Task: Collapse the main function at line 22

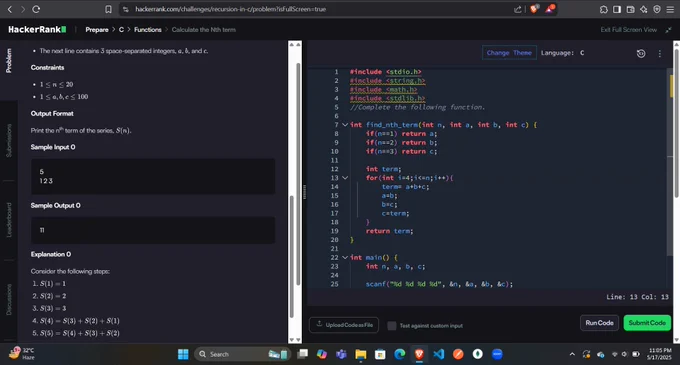Action: (x=345, y=257)
